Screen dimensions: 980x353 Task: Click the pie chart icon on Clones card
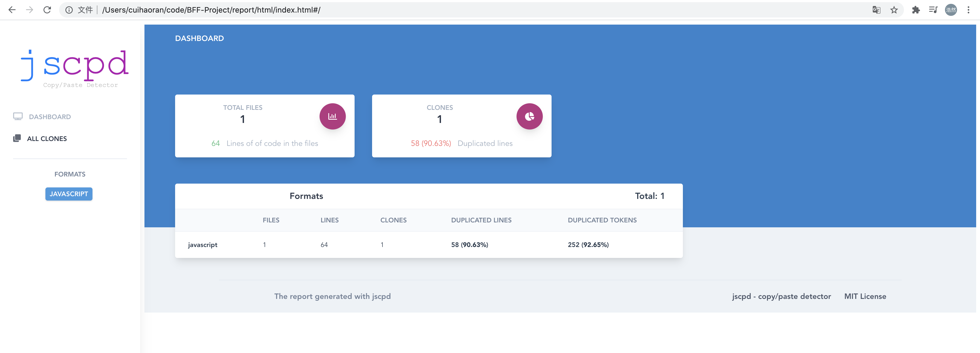coord(529,116)
